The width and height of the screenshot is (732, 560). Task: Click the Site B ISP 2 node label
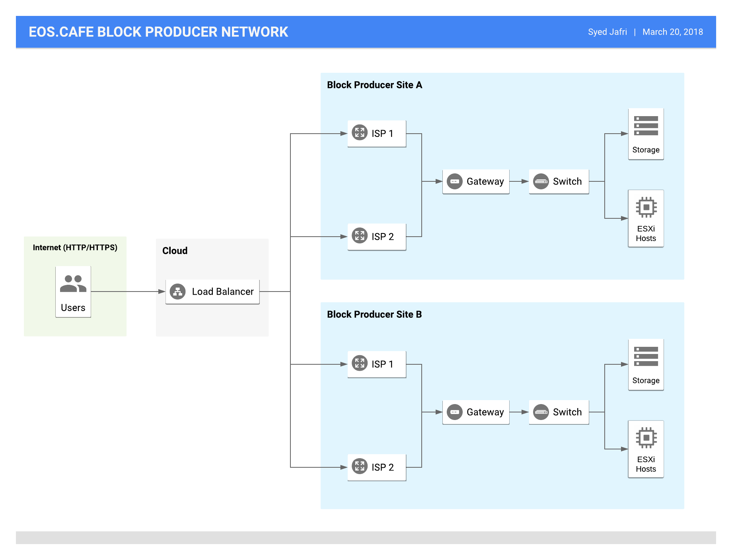[x=383, y=467]
